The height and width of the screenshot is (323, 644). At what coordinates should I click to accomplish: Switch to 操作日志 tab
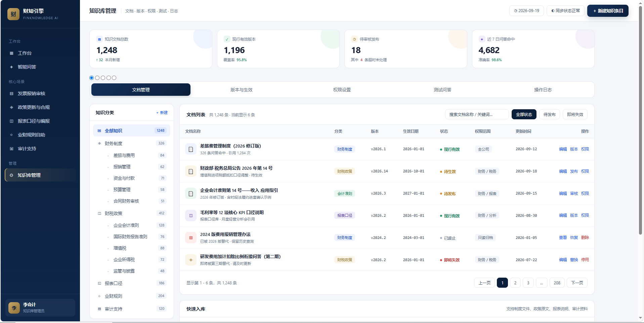543,90
